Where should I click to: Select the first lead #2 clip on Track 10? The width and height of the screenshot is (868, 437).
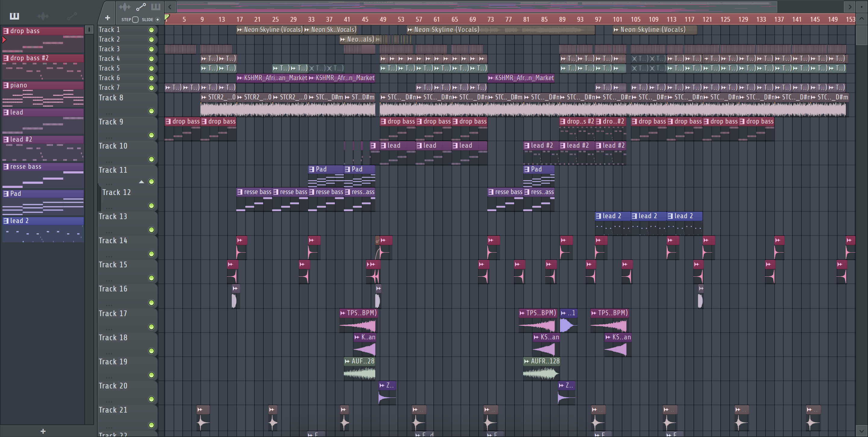541,153
